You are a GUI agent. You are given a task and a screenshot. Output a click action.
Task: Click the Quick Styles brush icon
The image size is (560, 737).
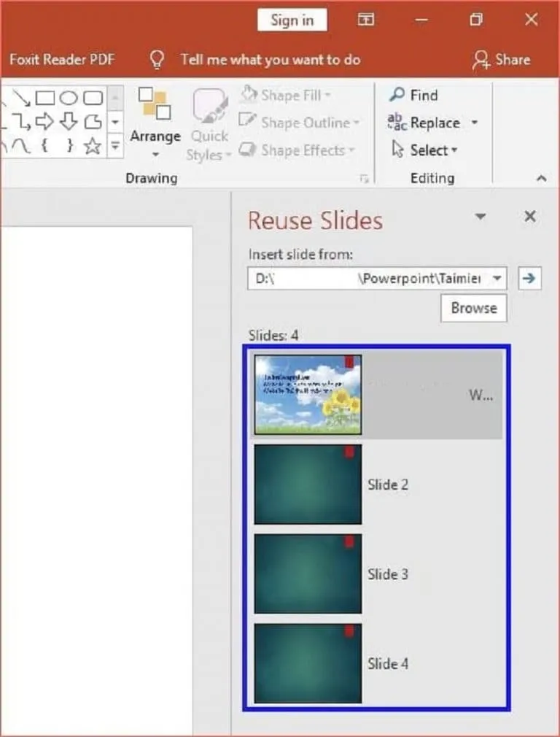point(209,107)
